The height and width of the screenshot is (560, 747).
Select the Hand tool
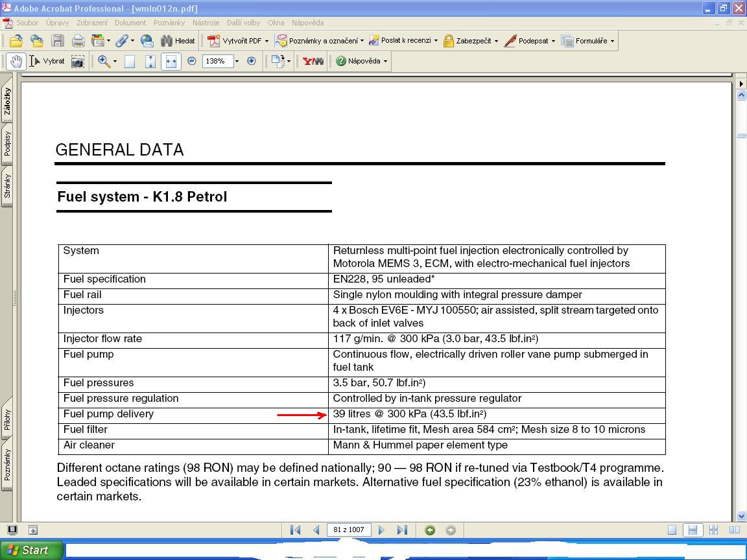pyautogui.click(x=16, y=61)
